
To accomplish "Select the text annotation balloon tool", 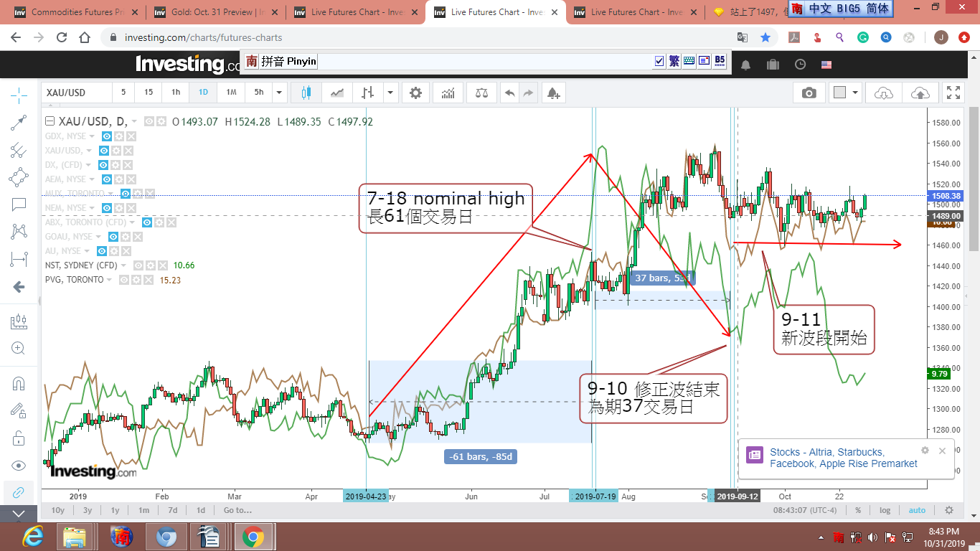I will click(19, 204).
